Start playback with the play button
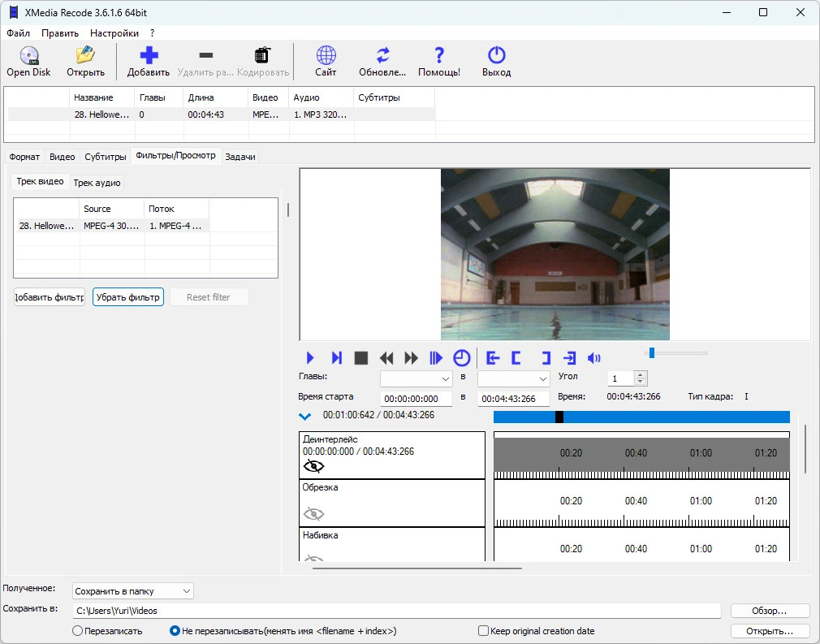This screenshot has width=820, height=644. click(310, 358)
